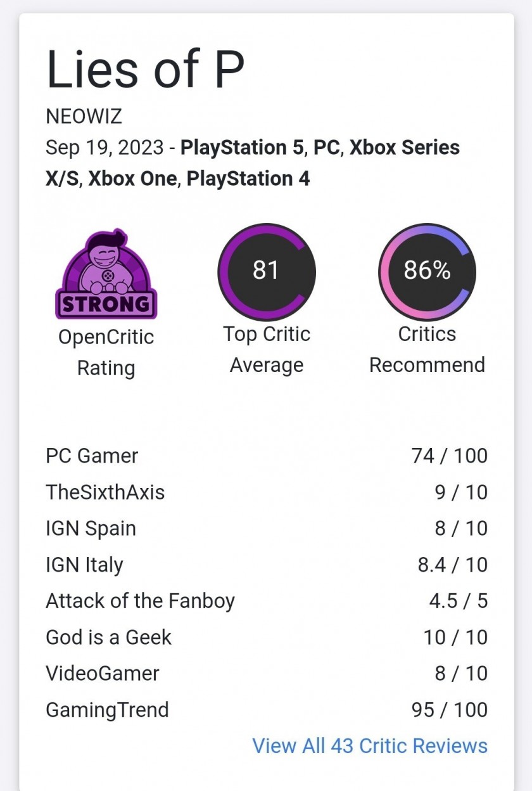Click the Lies of P title
The image size is (532, 791).
point(145,69)
